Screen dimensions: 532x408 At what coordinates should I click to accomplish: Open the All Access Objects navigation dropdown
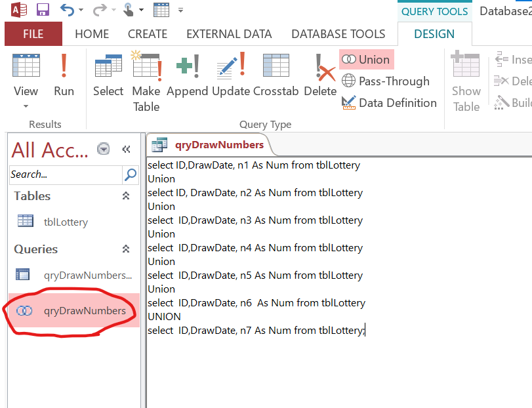tap(103, 149)
